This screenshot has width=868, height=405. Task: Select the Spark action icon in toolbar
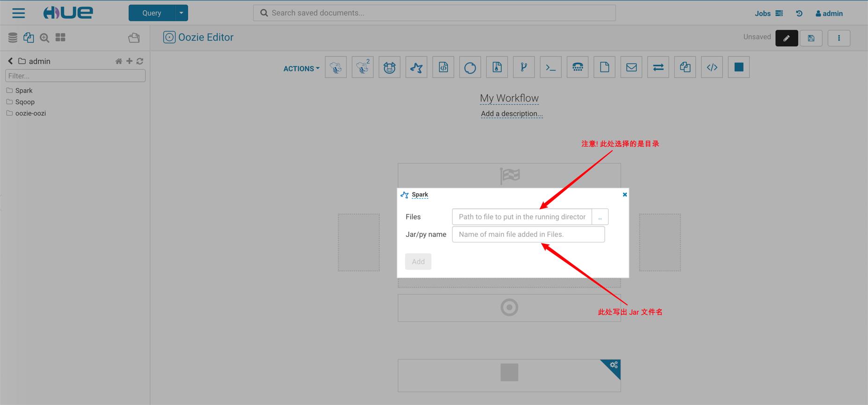[416, 67]
